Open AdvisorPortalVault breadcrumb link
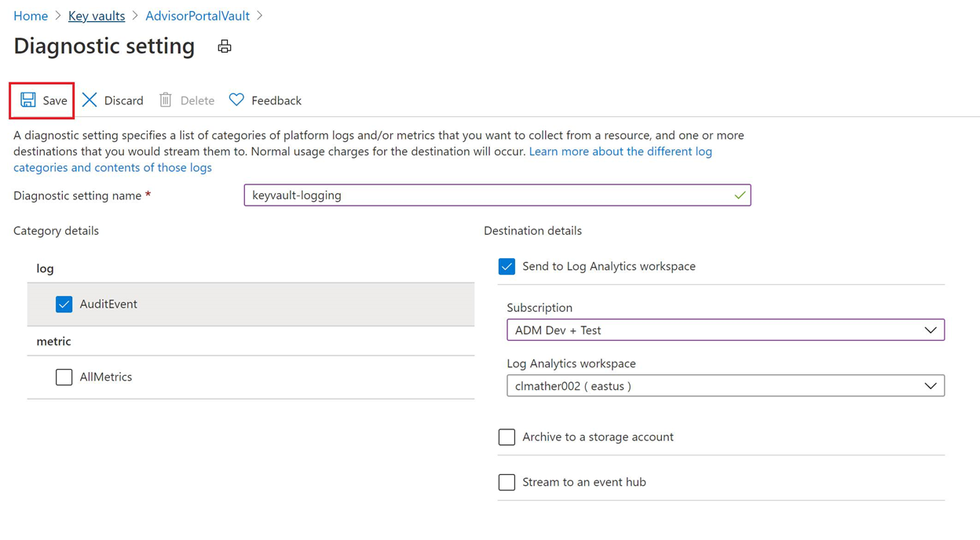Viewport: 980px width, 540px height. [197, 16]
